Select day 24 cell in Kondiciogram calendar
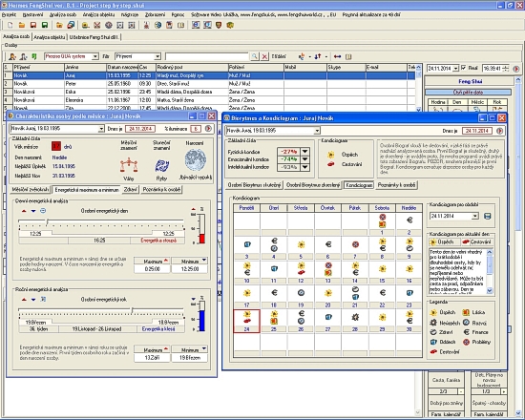This screenshot has width=525, height=420. (247, 321)
